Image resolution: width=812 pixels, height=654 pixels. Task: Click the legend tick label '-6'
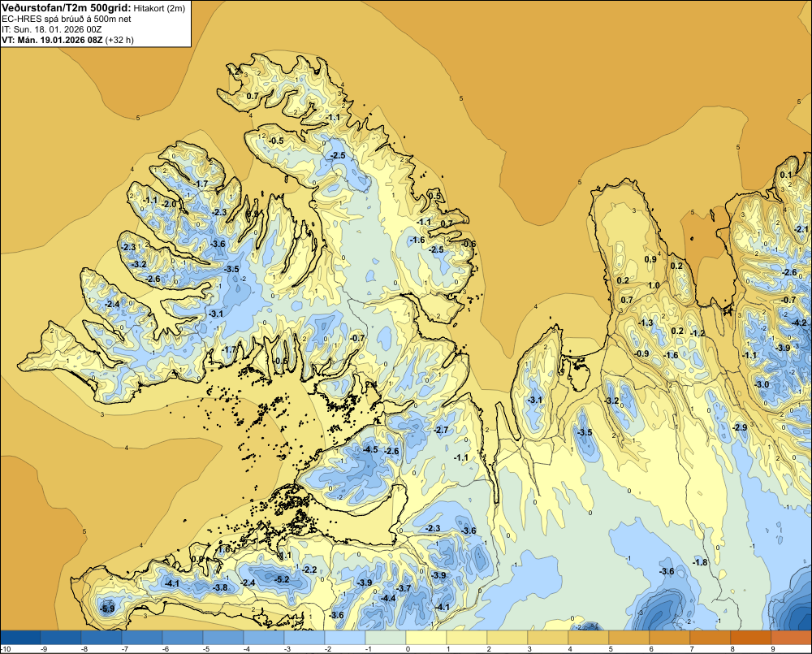point(166,649)
